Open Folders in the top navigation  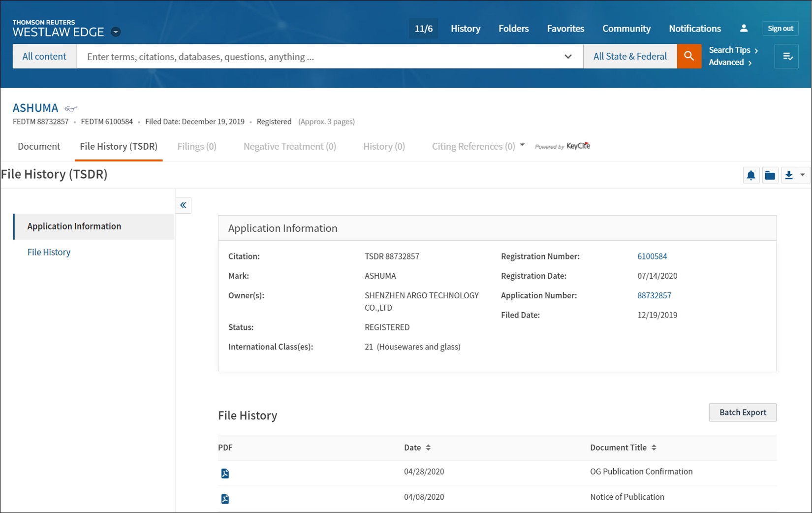[513, 29]
